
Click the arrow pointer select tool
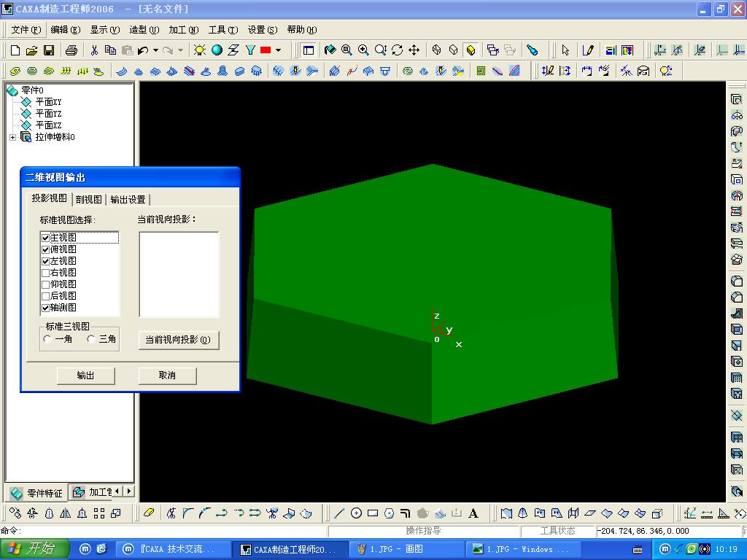tap(565, 50)
